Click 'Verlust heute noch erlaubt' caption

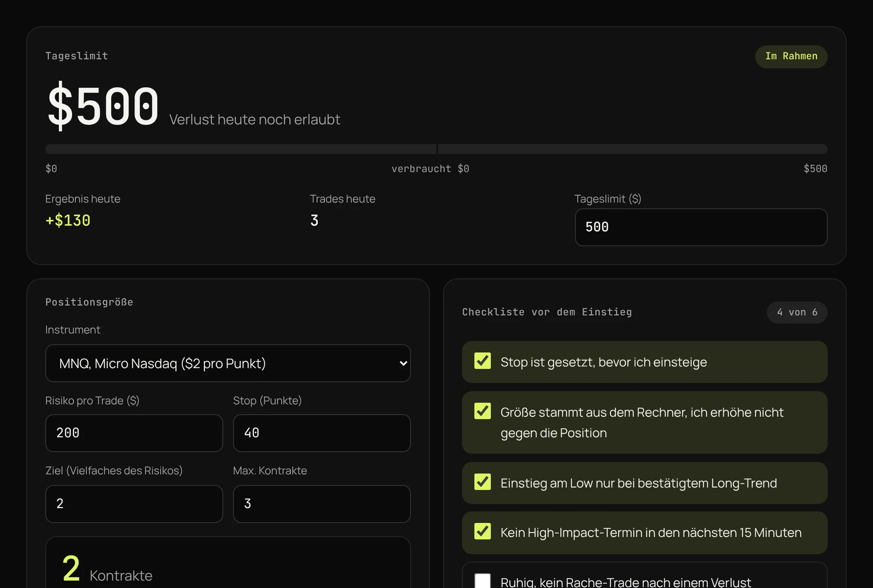click(254, 119)
